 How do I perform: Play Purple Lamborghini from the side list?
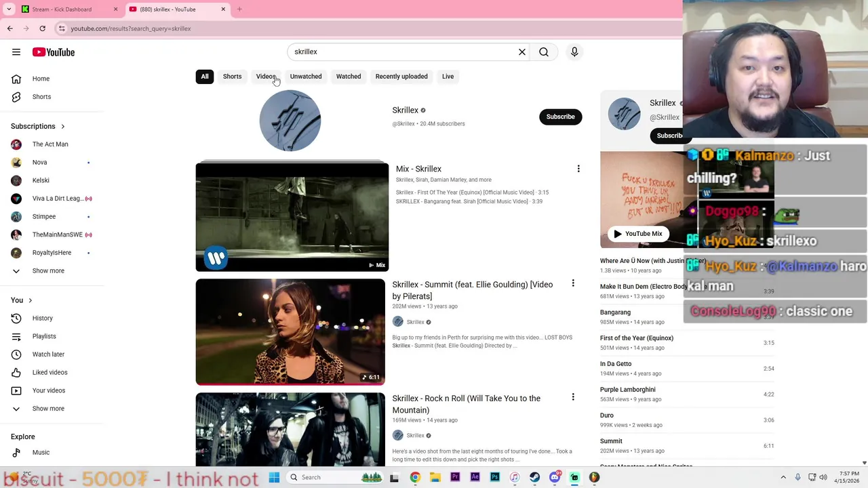coord(627,390)
